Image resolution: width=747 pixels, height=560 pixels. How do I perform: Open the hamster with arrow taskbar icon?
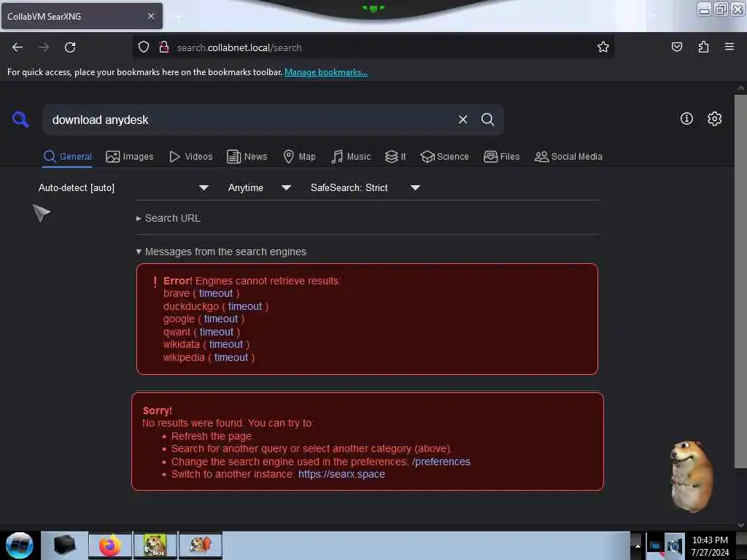[x=200, y=545]
